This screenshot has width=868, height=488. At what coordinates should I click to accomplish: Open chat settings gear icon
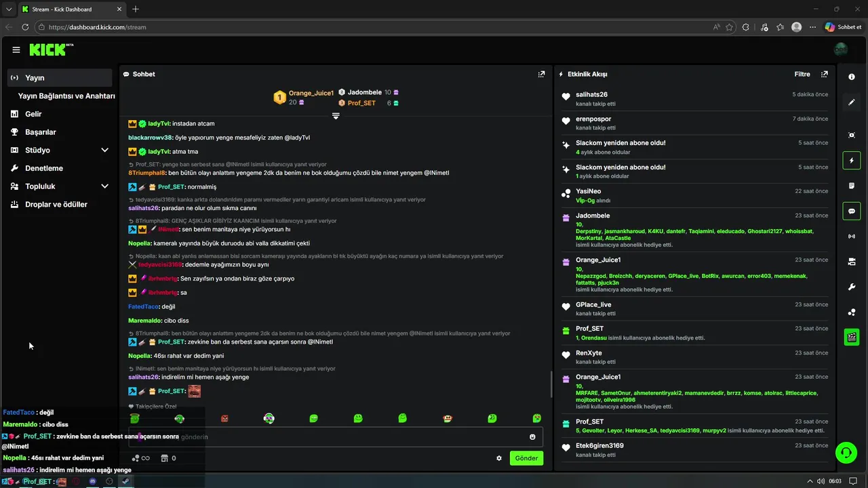(x=499, y=458)
